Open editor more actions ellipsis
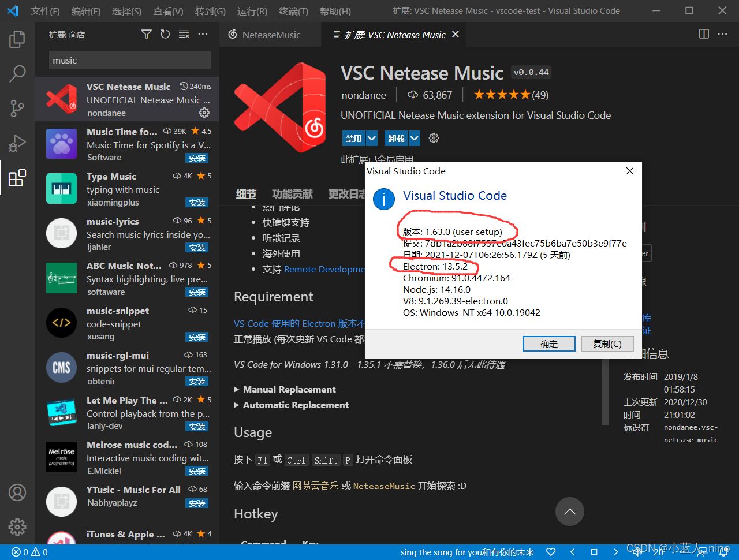This screenshot has width=739, height=560. coord(722,34)
